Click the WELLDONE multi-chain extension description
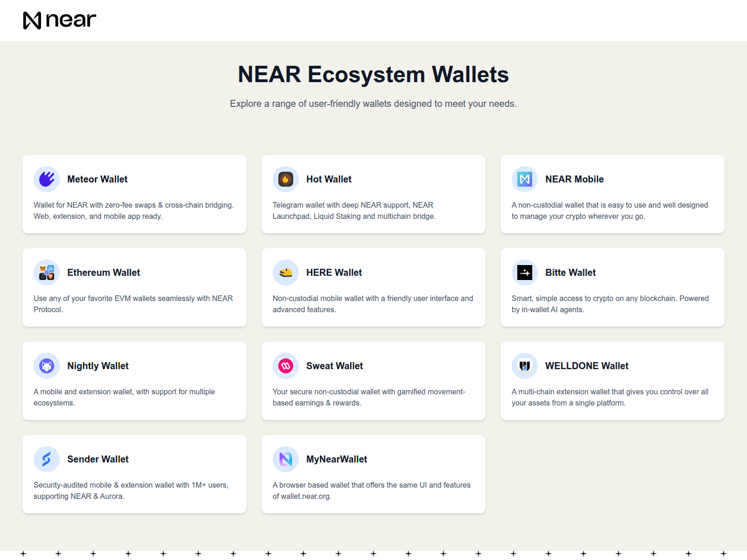This screenshot has width=747, height=560. pyautogui.click(x=610, y=397)
